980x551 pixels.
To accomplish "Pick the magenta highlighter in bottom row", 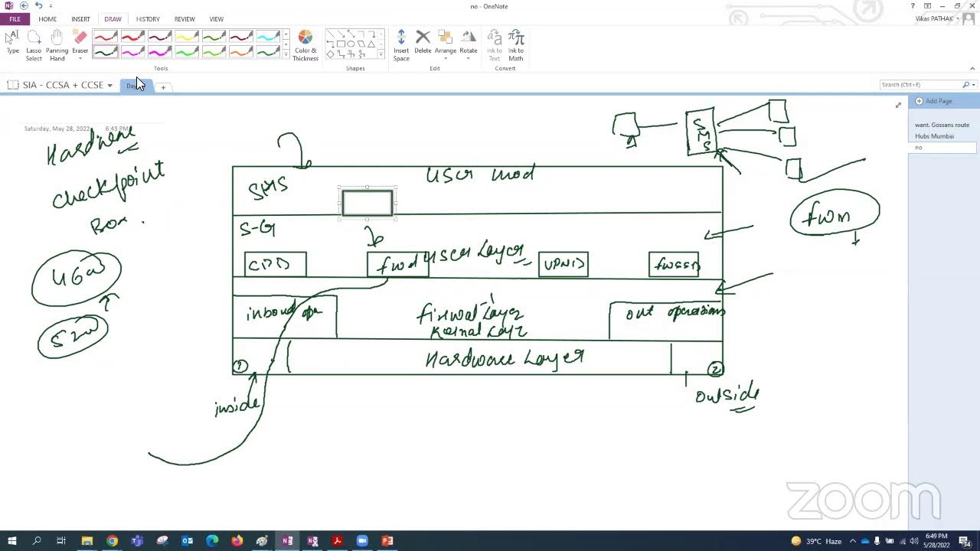I will point(159,51).
